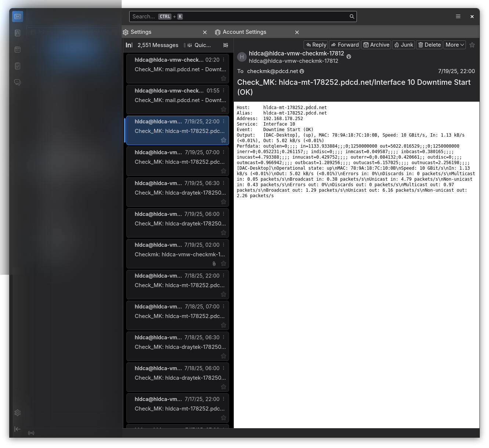Open the message list display options
Image resolution: width=489 pixels, height=448 pixels.
click(225, 45)
